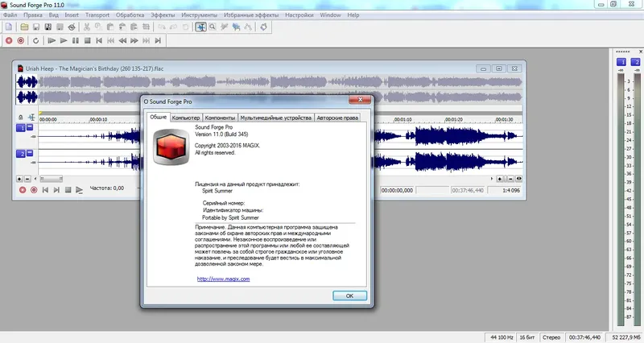The width and height of the screenshot is (644, 343).
Task: Open the Эффекты menu
Action: [x=163, y=15]
